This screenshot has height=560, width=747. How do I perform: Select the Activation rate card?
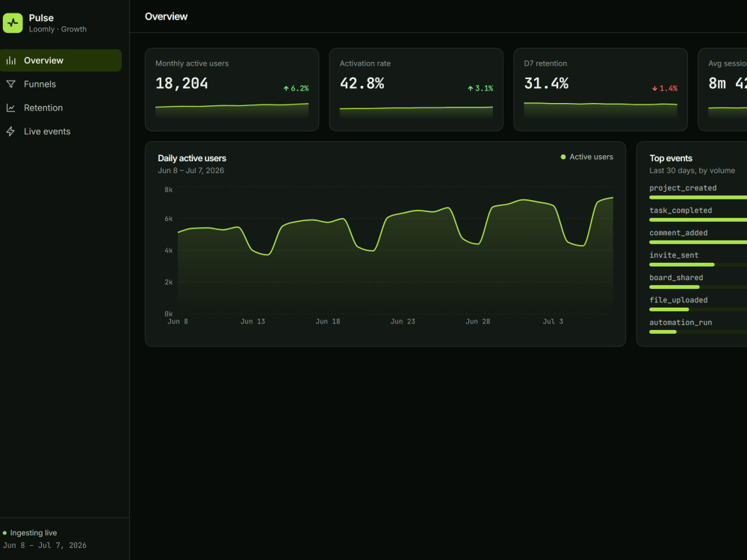click(x=416, y=90)
